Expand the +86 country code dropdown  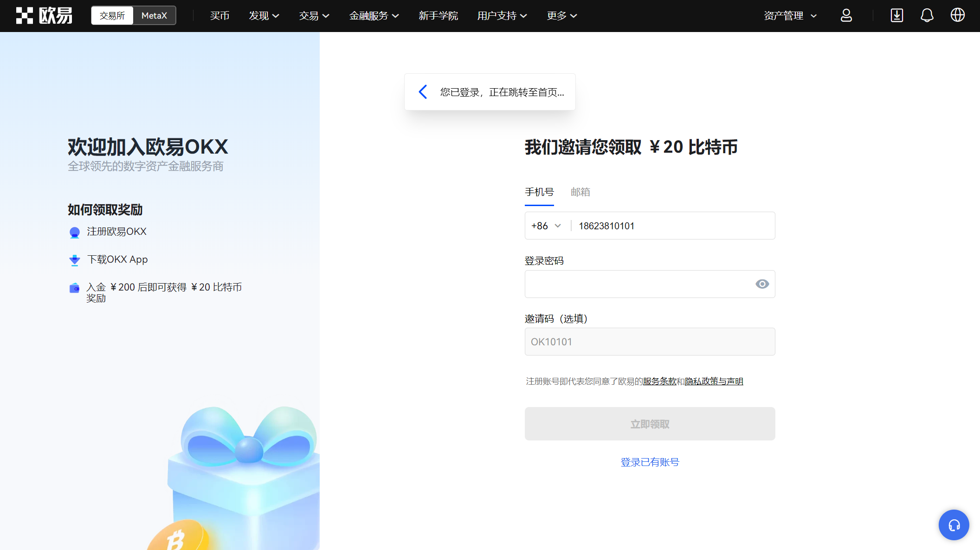click(546, 226)
